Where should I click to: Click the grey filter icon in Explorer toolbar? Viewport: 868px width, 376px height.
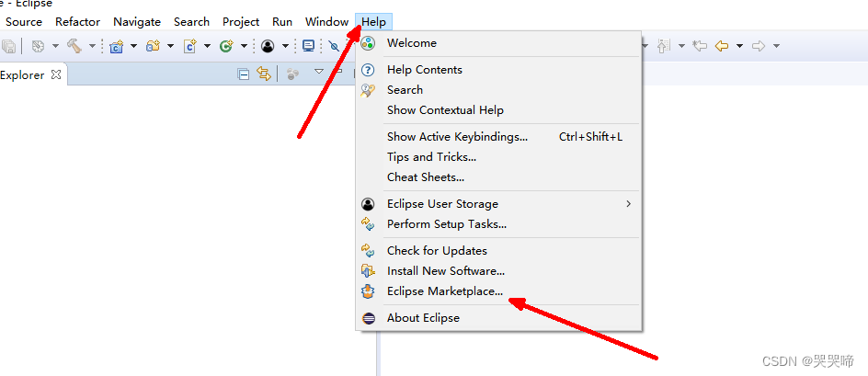tap(292, 74)
